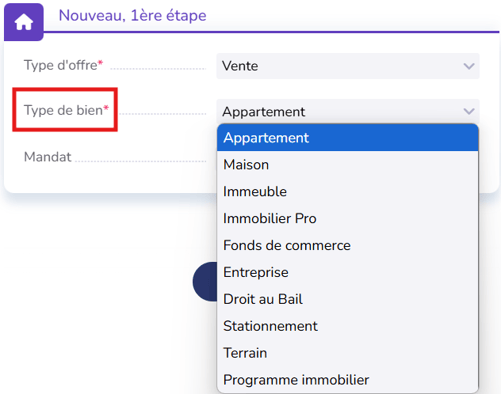Open the Type d'offre dropdown showing Vente
Viewport: 501px width, 394px height.
[x=348, y=66]
